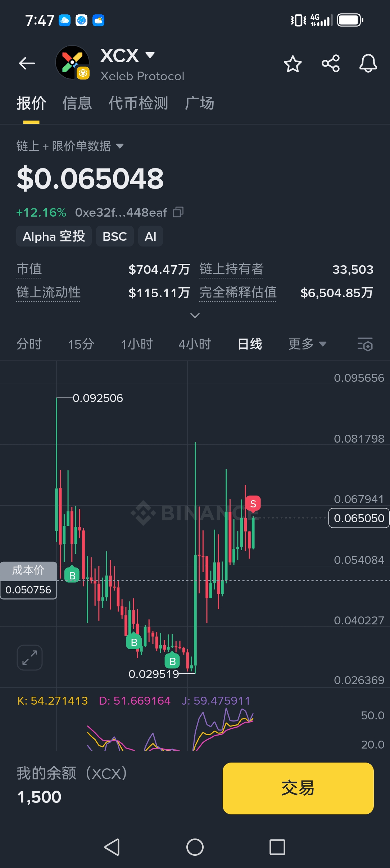390x868 pixels.
Task: Expand more token stats with chevron
Action: point(195,316)
